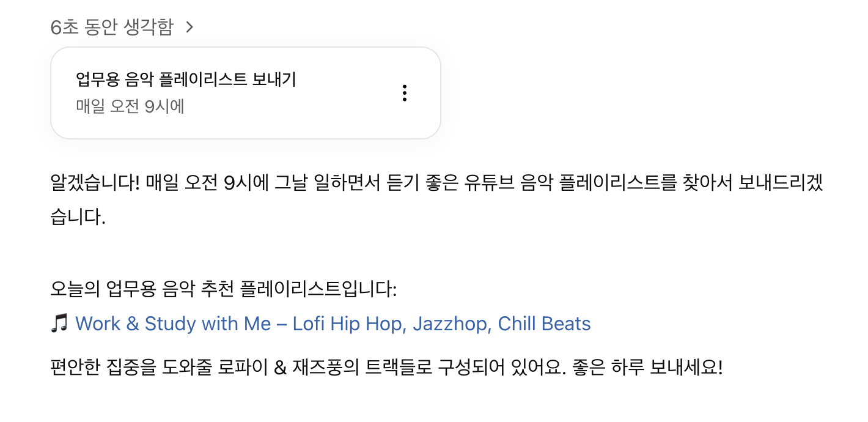Open the 업무용 음악 플레이리스트 보내기 task card
This screenshot has width=868, height=422.
click(x=186, y=80)
